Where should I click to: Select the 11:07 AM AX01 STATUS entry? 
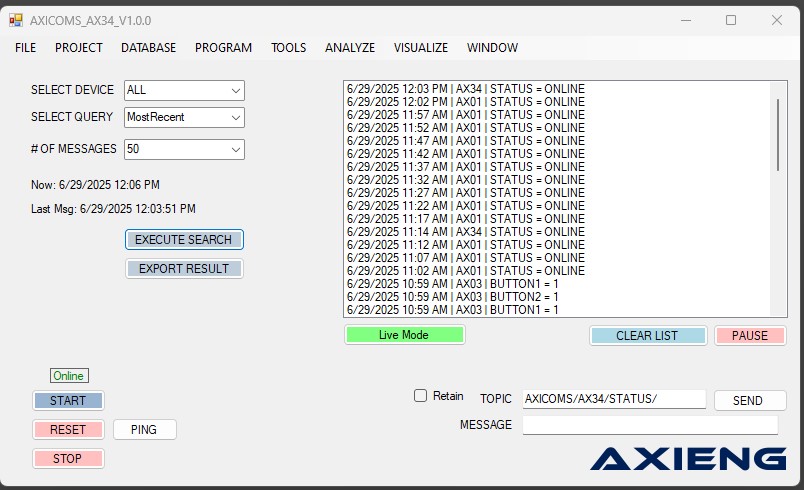coord(558,258)
